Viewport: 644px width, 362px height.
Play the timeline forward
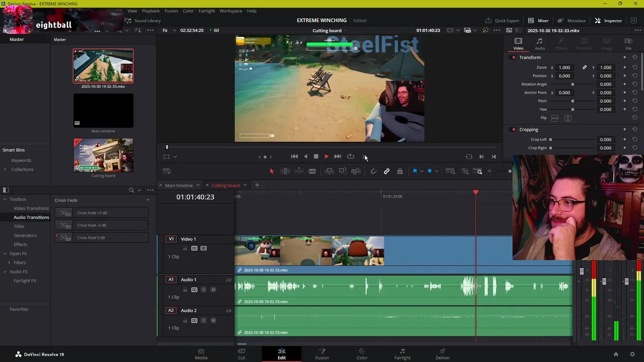pyautogui.click(x=326, y=156)
